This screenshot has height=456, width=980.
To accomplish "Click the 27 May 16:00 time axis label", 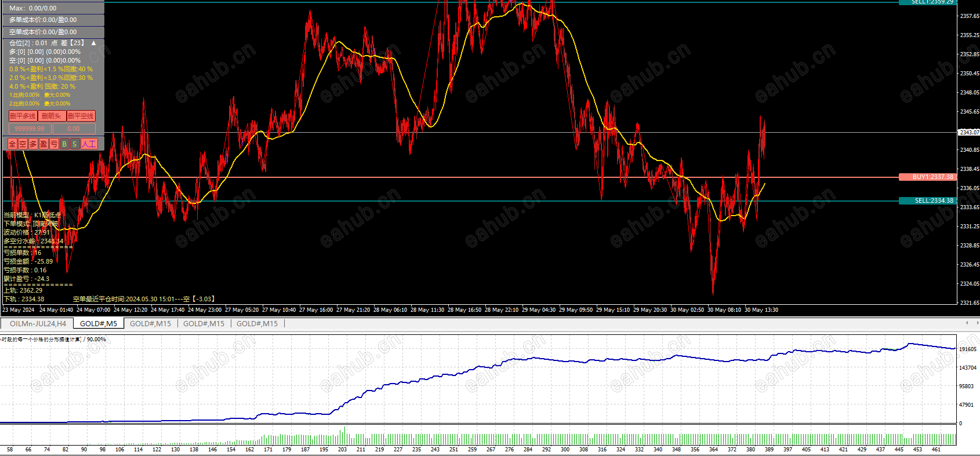I will pos(316,310).
